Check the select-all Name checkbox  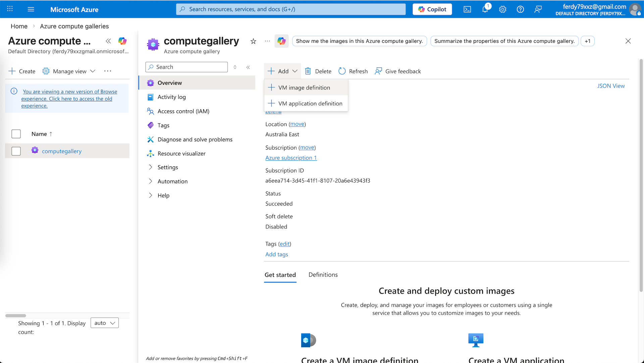point(16,134)
